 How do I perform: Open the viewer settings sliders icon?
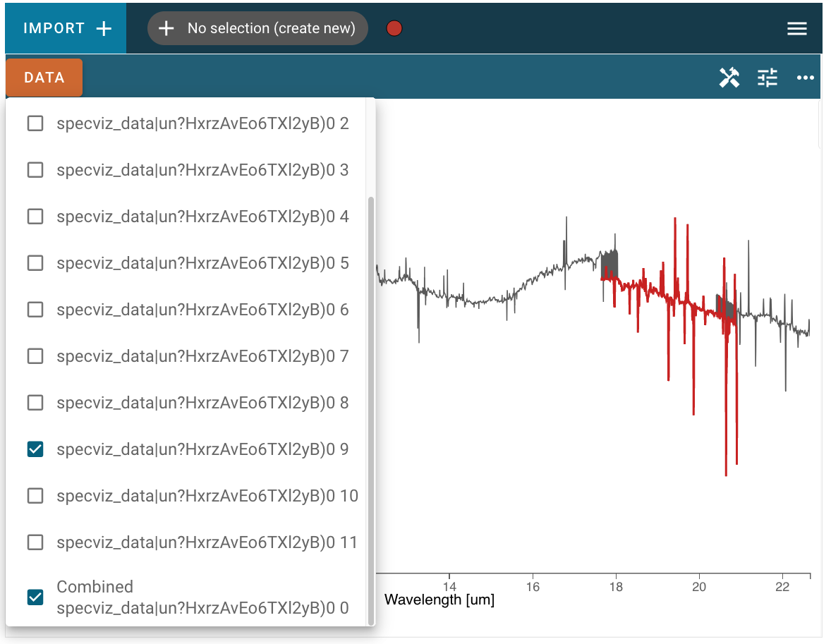768,78
